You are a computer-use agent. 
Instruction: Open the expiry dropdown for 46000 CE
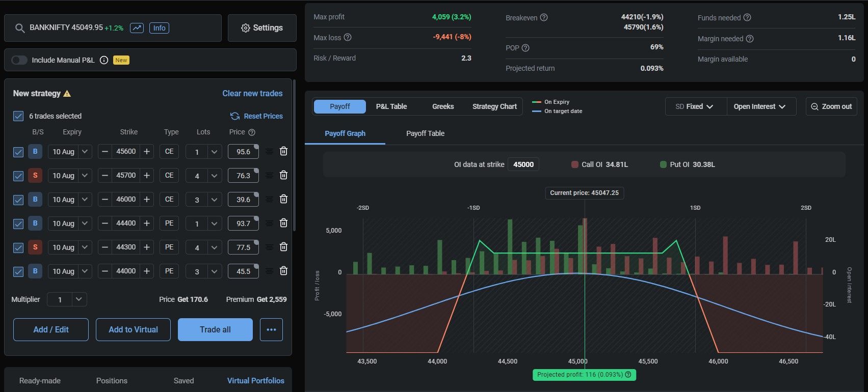click(x=70, y=200)
